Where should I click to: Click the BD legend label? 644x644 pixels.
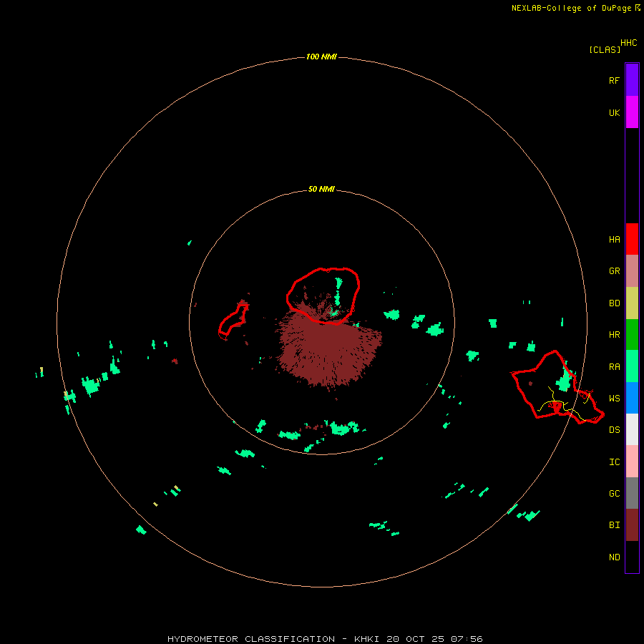(x=614, y=303)
